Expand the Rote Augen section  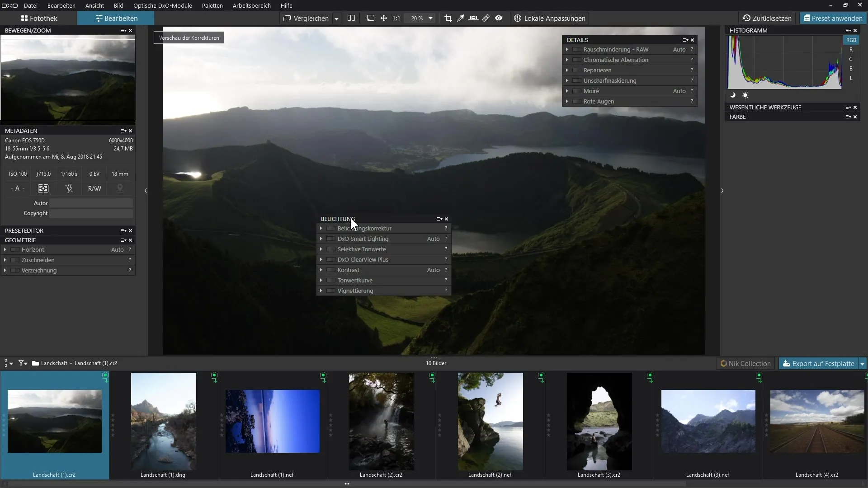pyautogui.click(x=567, y=101)
